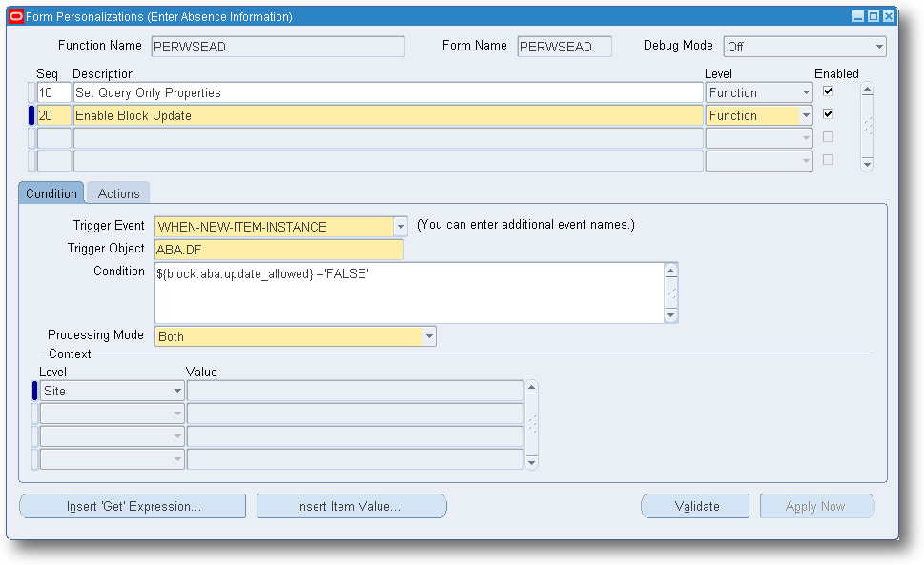Click the Insert 'Get' Expression button
This screenshot has height=565, width=924.
point(133,506)
